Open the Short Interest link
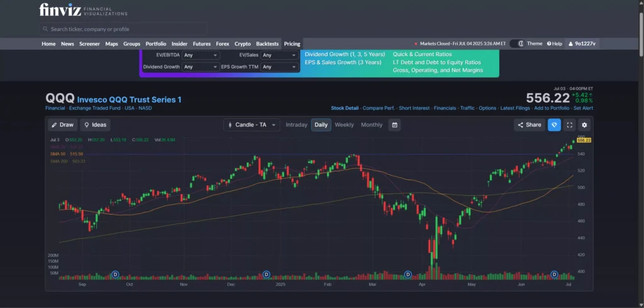644x308 pixels. [x=414, y=108]
